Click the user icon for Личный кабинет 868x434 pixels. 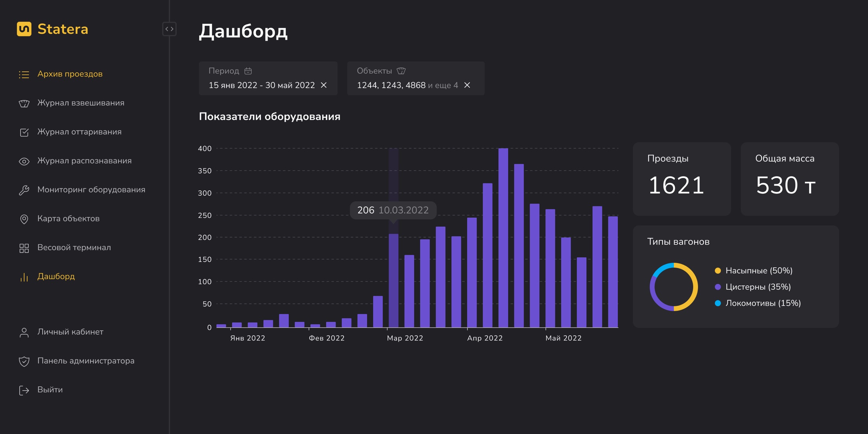24,332
